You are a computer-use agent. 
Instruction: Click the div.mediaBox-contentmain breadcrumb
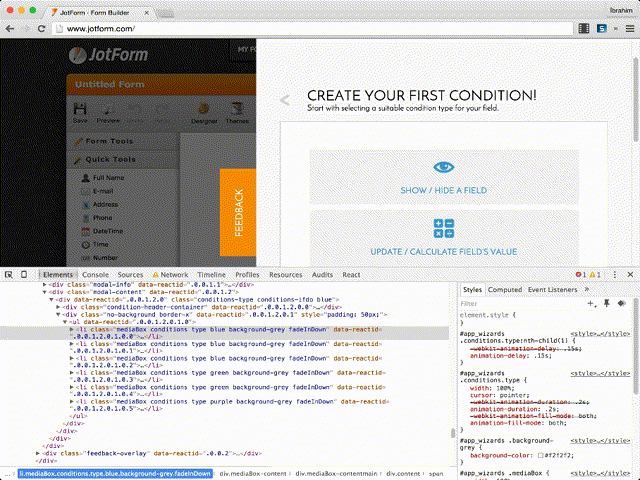coord(336,473)
